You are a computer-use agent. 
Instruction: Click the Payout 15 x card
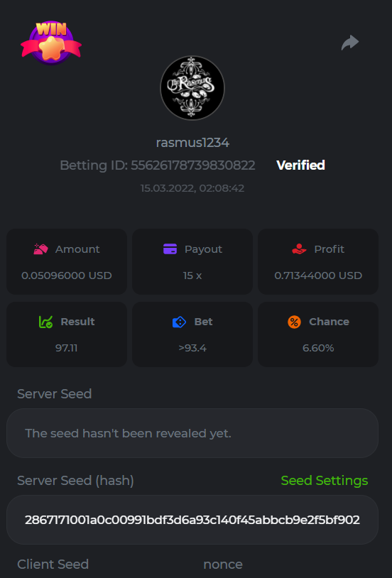[192, 261]
